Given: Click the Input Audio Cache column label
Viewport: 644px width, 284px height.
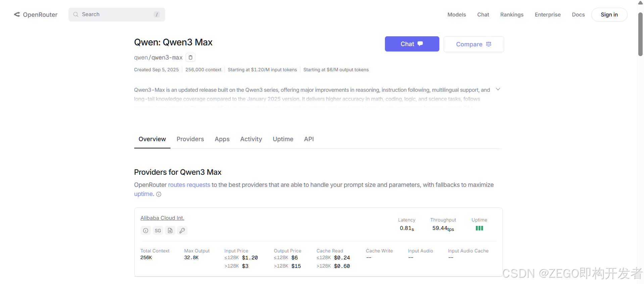Looking at the screenshot, I should pos(468,251).
